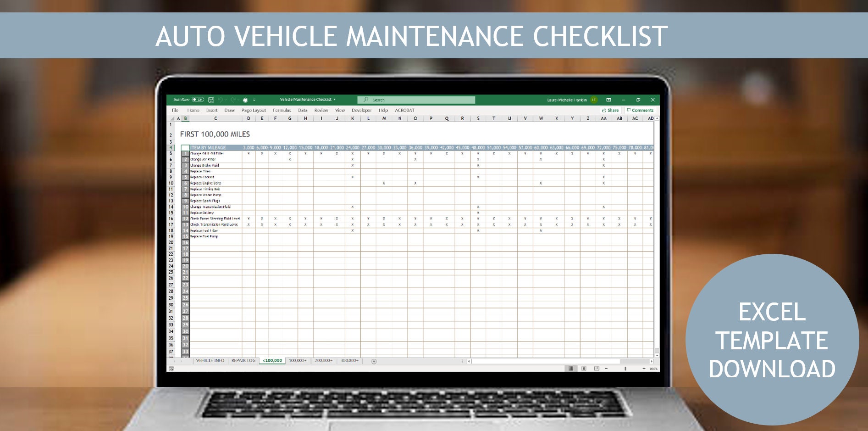Click the Share button
This screenshot has height=431, width=868.
pos(611,110)
